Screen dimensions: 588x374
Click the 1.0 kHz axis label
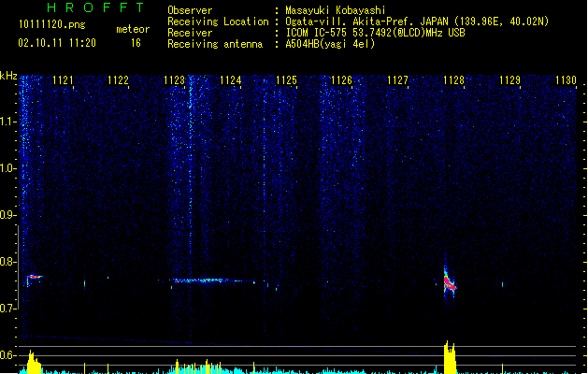[x=7, y=168]
